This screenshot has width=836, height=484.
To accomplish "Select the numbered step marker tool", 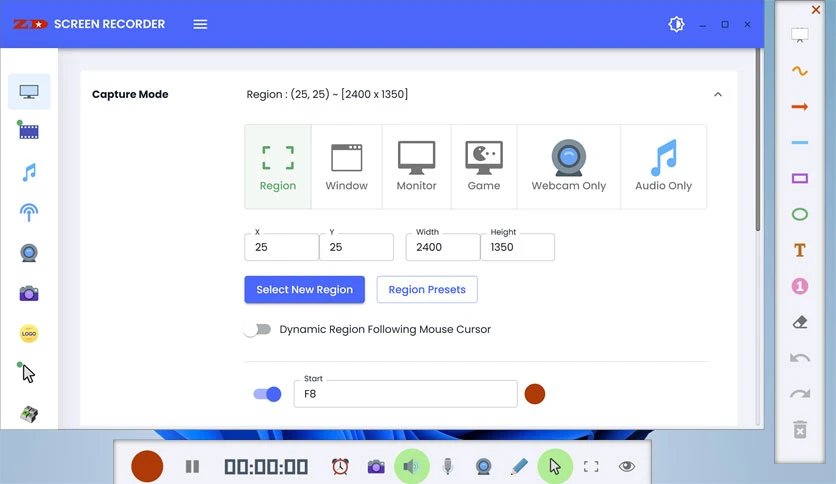I will 799,286.
